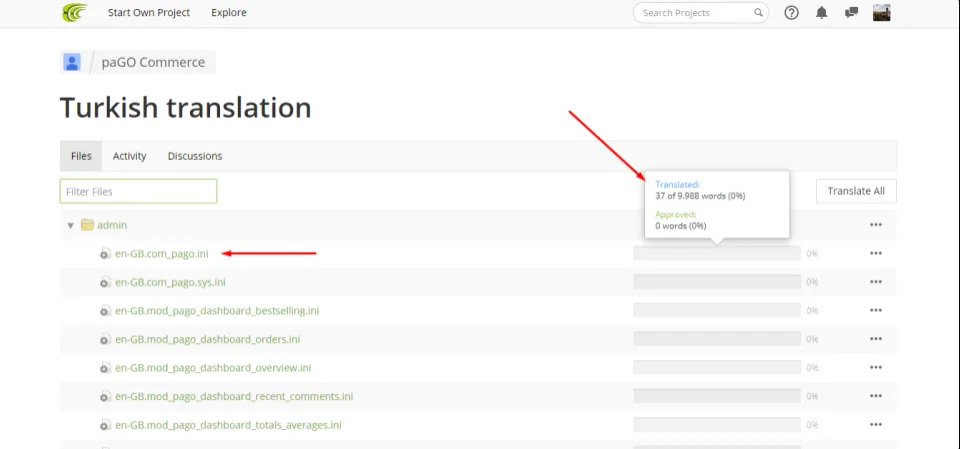Click file icon of en-GB.mod_pago_dashboard_bestselling.ini
This screenshot has height=449, width=960.
(106, 311)
